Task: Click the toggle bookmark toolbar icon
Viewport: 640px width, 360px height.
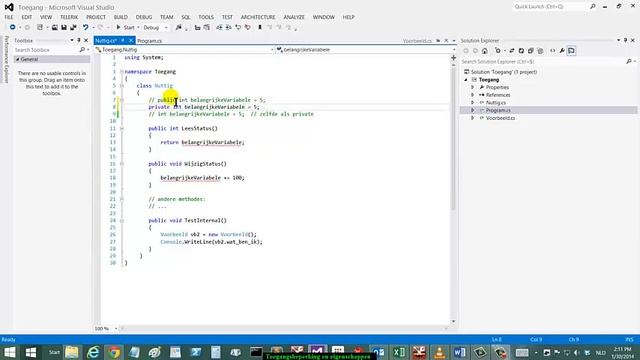Action: [260, 27]
